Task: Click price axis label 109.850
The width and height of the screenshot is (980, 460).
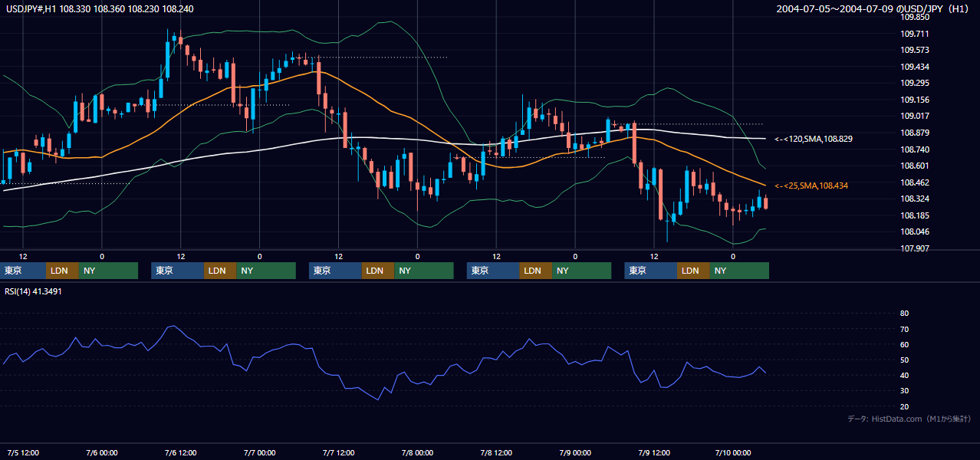Action: coord(915,17)
